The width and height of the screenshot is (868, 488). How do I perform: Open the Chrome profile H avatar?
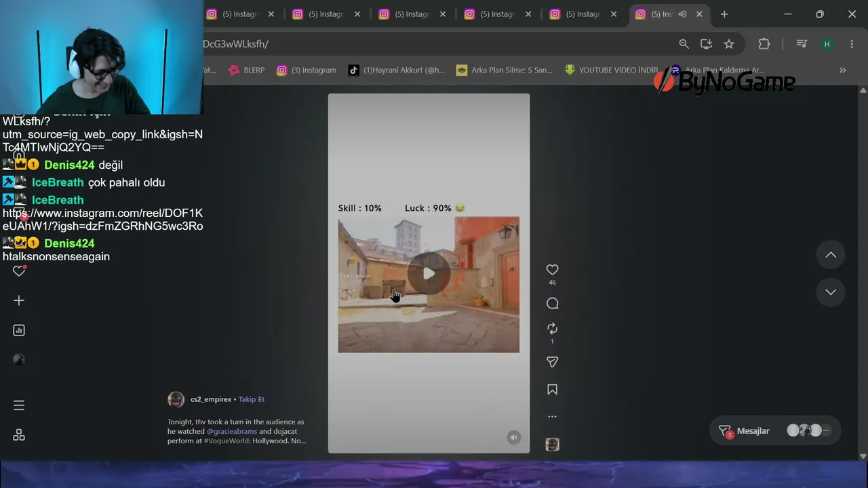[x=827, y=44]
